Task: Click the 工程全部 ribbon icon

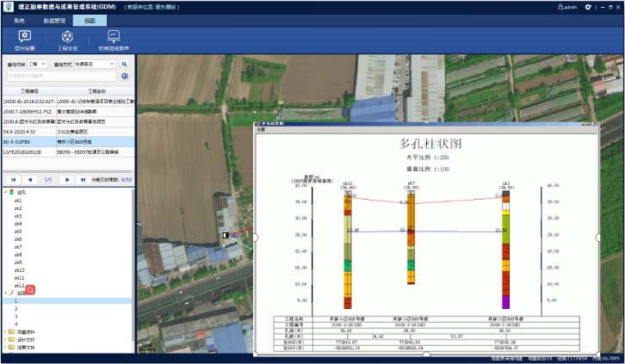Action: (x=67, y=36)
